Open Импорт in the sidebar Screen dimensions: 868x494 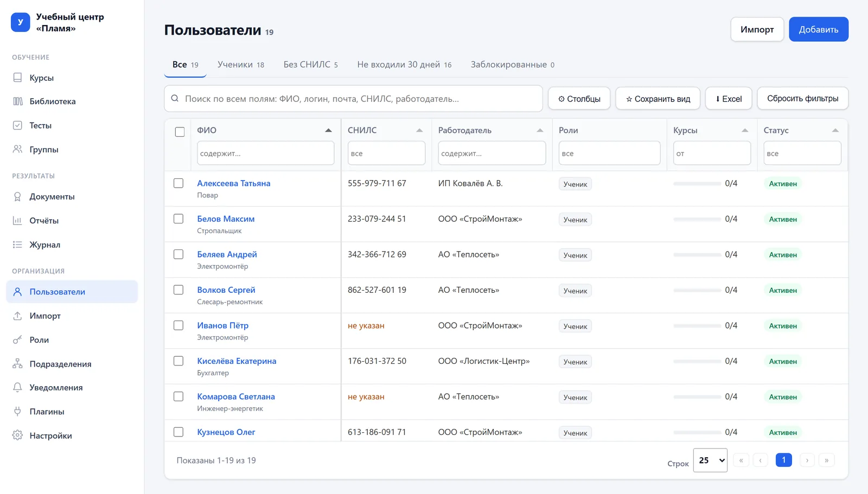[x=72, y=316]
